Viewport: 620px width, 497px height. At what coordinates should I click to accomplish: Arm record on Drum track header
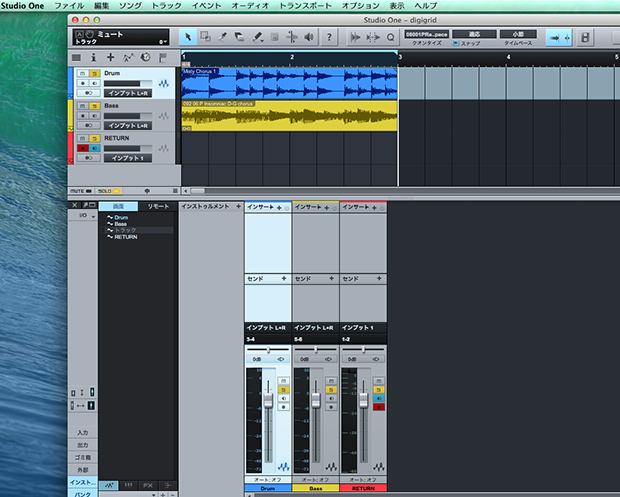83,83
